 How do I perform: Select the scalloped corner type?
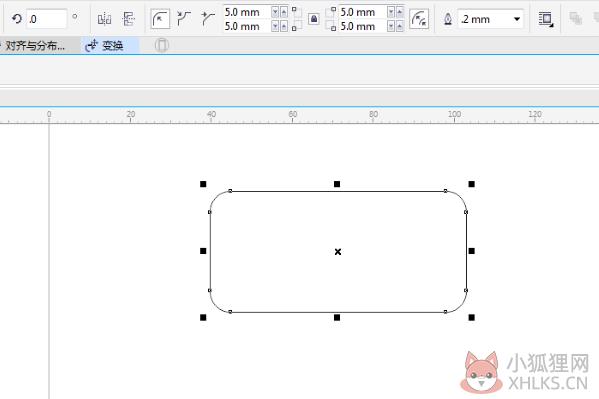click(x=184, y=19)
